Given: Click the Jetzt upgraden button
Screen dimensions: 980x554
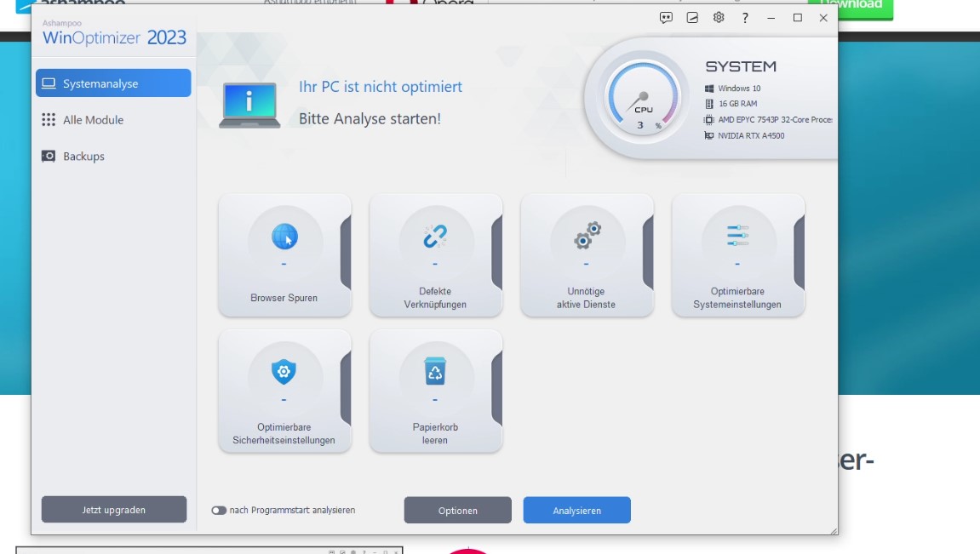Looking at the screenshot, I should (x=114, y=510).
